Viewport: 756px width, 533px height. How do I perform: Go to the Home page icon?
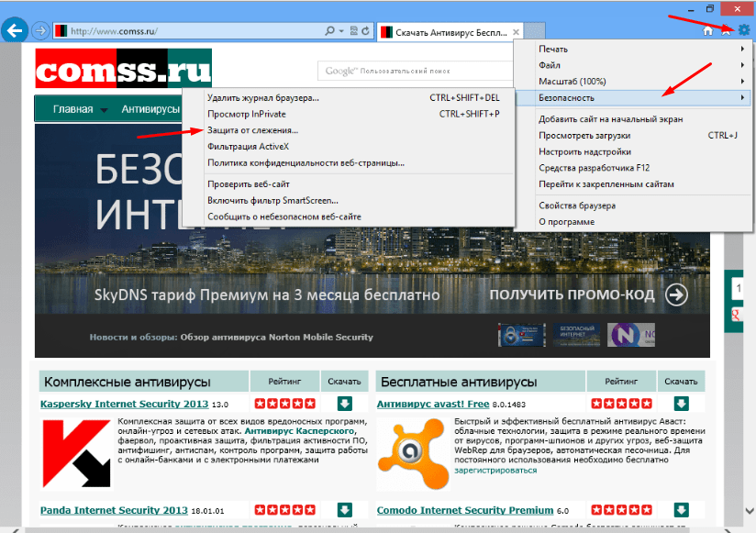click(707, 30)
